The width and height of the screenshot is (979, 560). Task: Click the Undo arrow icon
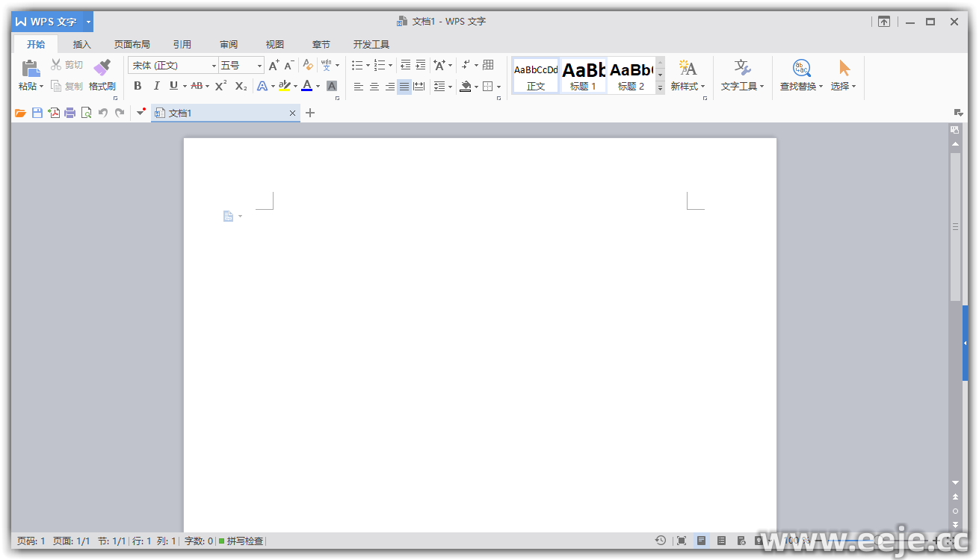(103, 113)
